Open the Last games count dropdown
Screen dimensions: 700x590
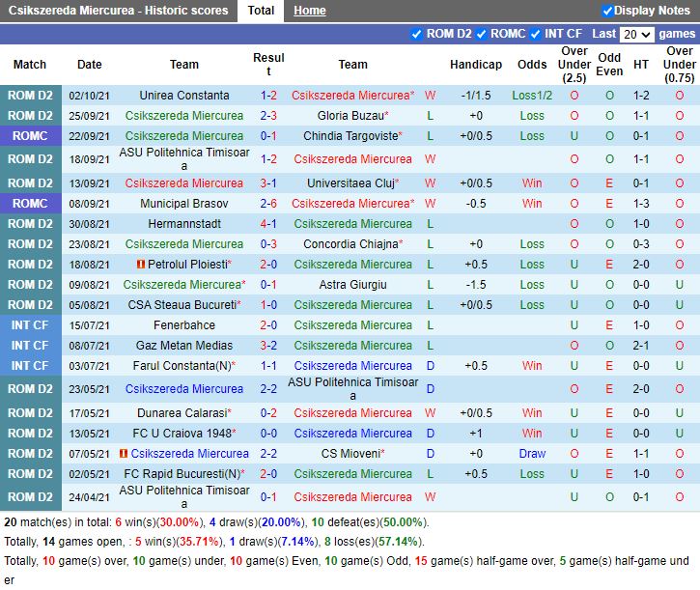(x=636, y=34)
